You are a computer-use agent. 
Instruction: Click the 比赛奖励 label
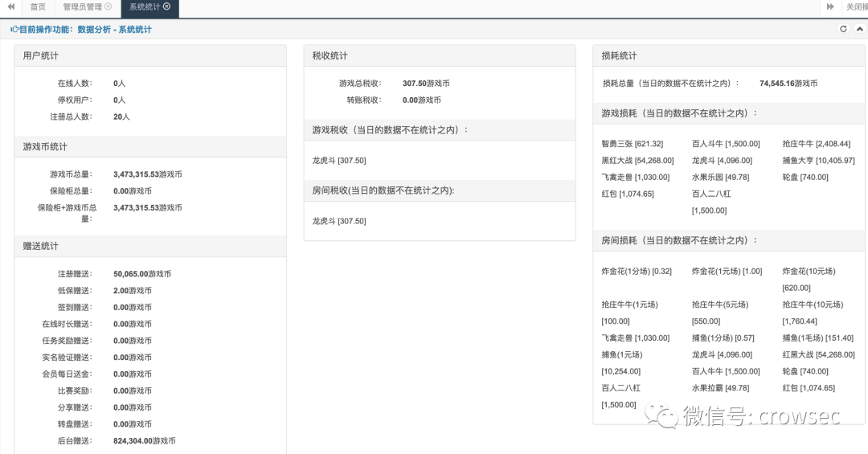coord(75,391)
